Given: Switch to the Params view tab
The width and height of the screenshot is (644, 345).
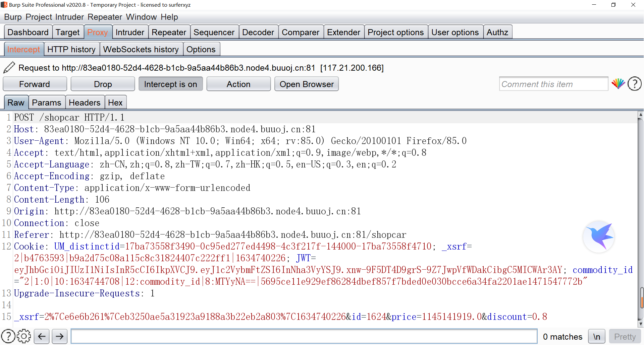Looking at the screenshot, I should 47,102.
